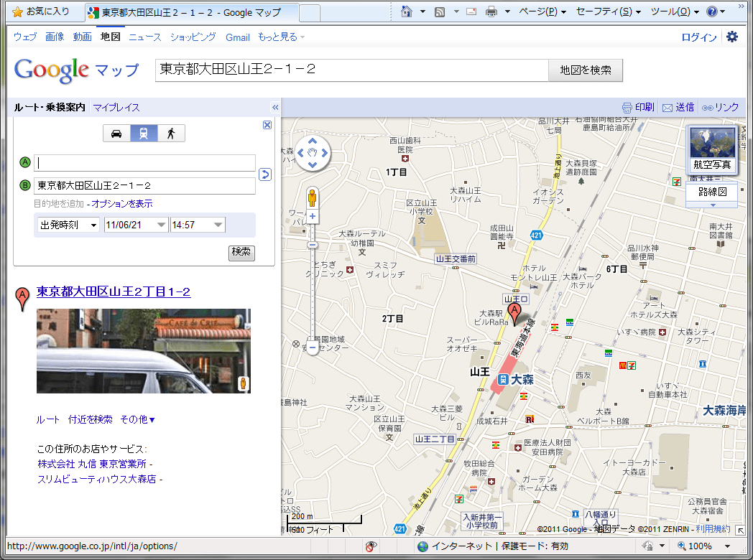
Task: Click 利用規約 terms link on map
Action: pos(713,529)
